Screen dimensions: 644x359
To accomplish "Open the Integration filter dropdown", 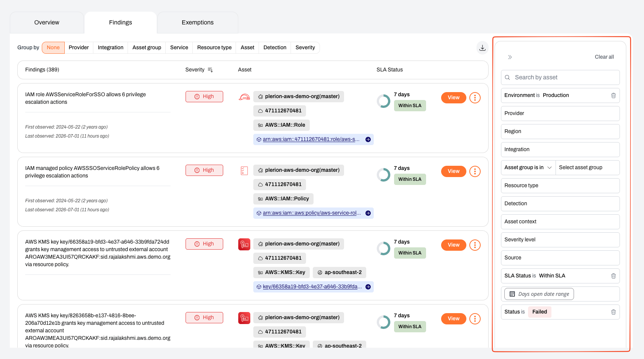I will (560, 150).
